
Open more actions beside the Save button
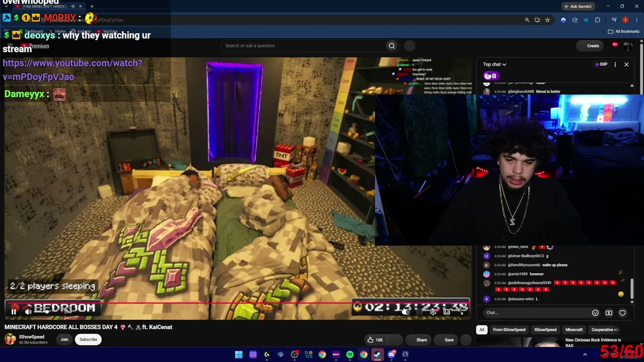coord(466,340)
